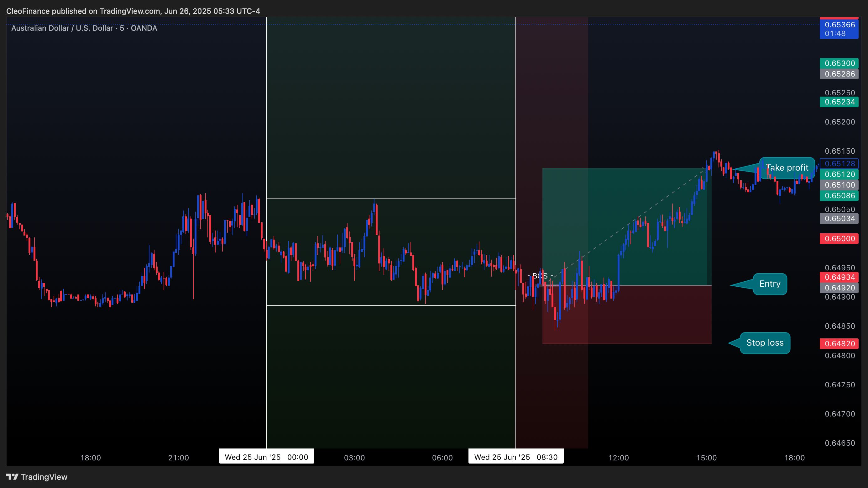
Task: Click the blue-outlined price label 0.65128
Action: click(839, 164)
